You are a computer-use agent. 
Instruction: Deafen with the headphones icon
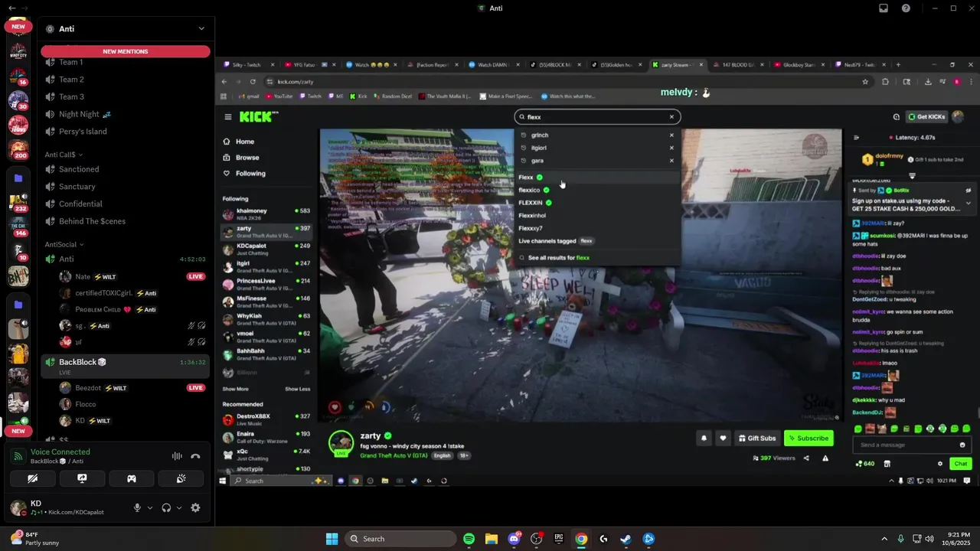pos(166,507)
